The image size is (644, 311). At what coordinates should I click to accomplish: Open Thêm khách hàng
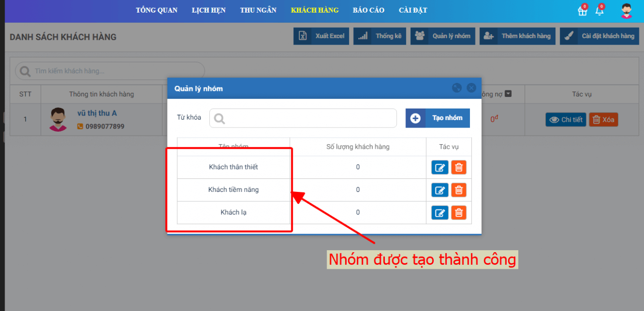click(518, 36)
